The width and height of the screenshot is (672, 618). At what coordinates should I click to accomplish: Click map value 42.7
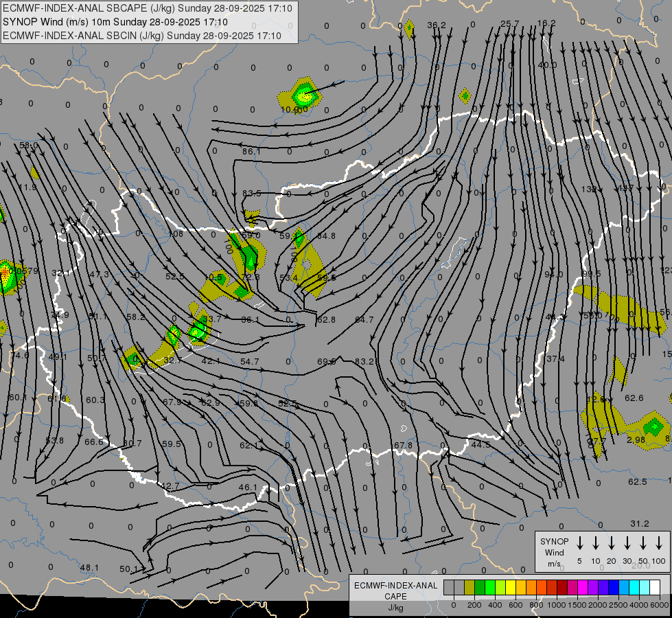point(170,486)
